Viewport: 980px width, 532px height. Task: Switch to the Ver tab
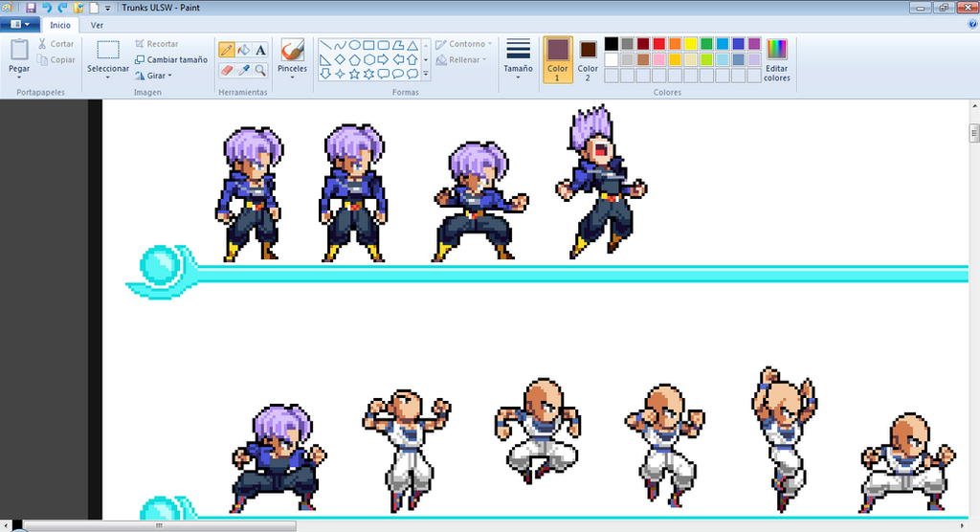pyautogui.click(x=97, y=25)
